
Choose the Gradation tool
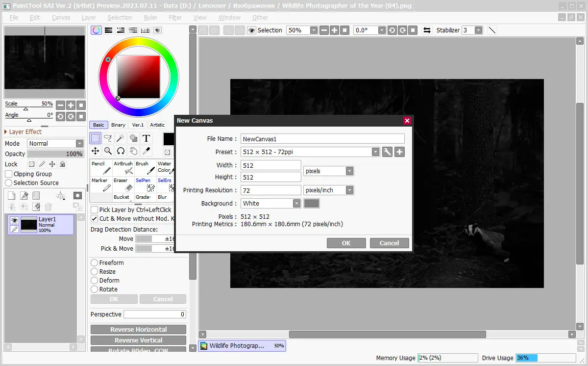(x=145, y=197)
